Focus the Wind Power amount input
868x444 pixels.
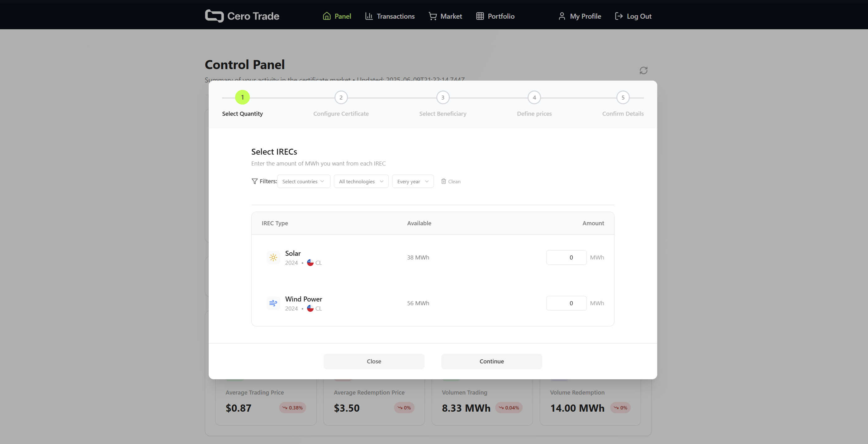pos(566,303)
